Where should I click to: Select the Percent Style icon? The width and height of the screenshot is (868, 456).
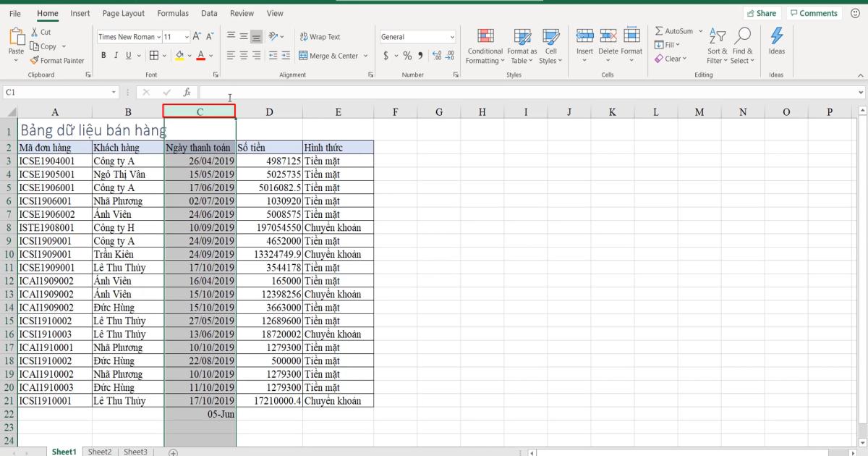pyautogui.click(x=407, y=54)
